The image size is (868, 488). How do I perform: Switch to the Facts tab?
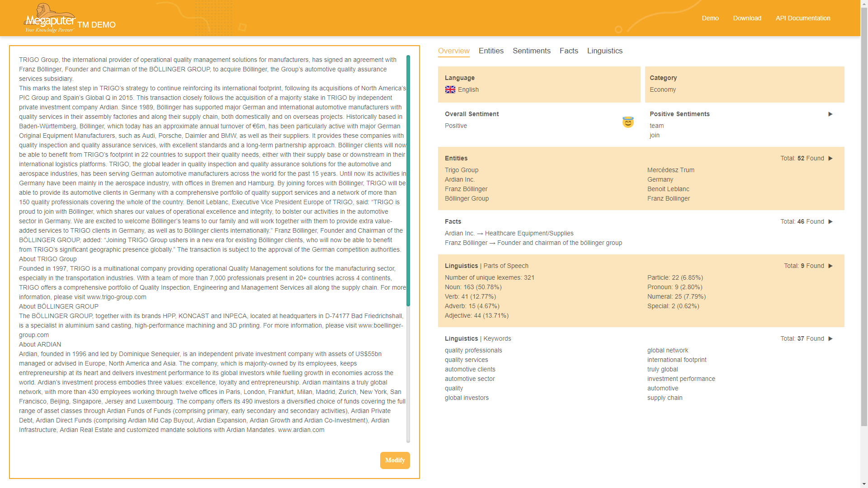coord(569,51)
